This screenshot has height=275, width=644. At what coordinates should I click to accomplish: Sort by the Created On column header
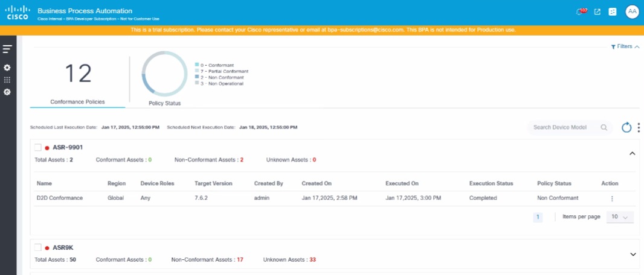tap(316, 183)
